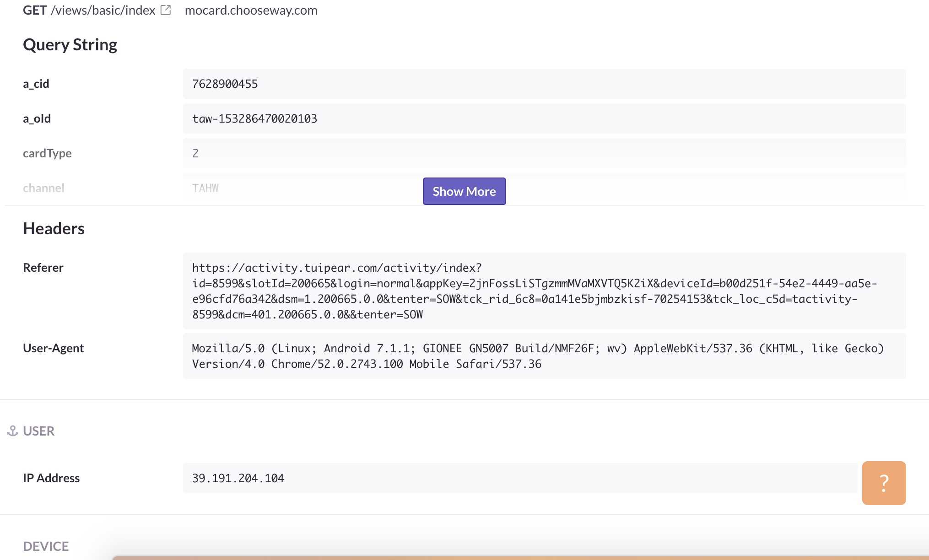Click the Referer header URL value
The width and height of the screenshot is (929, 560).
click(x=544, y=291)
